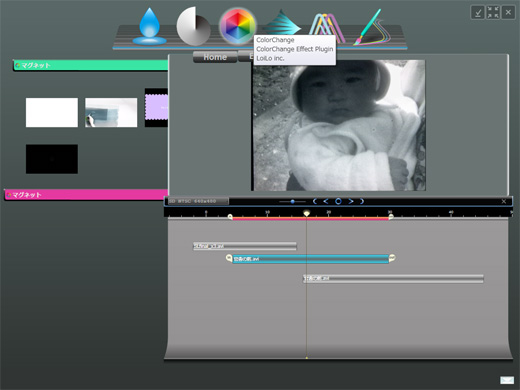Adjust the blue-knob slider on the playback bar
Viewport: 520px width, 390px height.
point(292,201)
